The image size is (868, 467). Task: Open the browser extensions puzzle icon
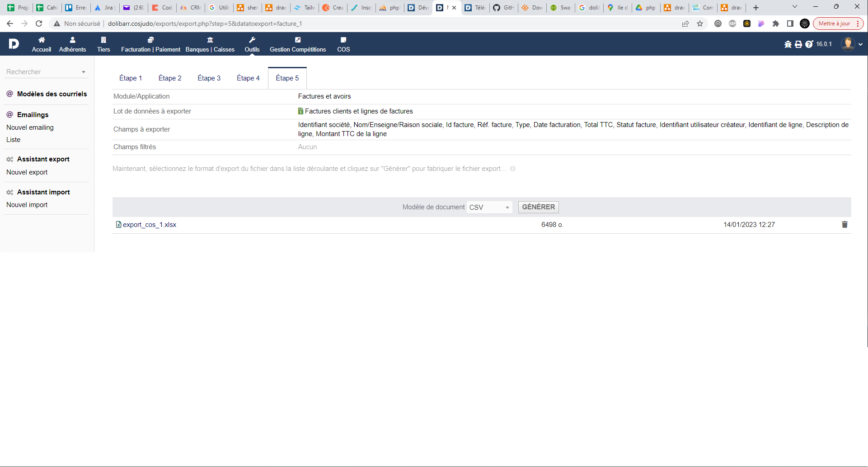(x=776, y=24)
